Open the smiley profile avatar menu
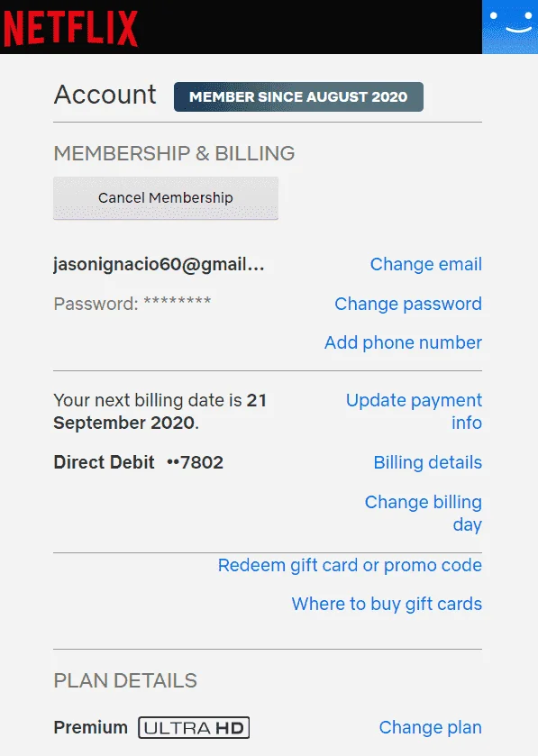 (x=510, y=27)
